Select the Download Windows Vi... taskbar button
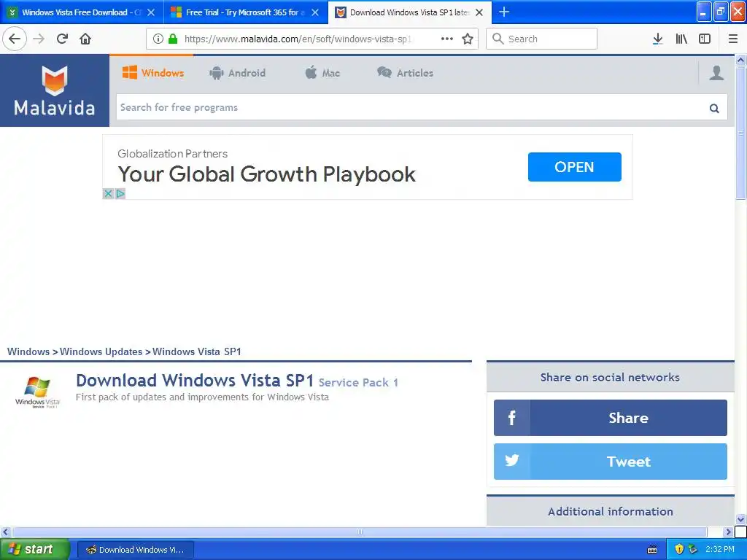The height and width of the screenshot is (560, 747). pos(135,550)
